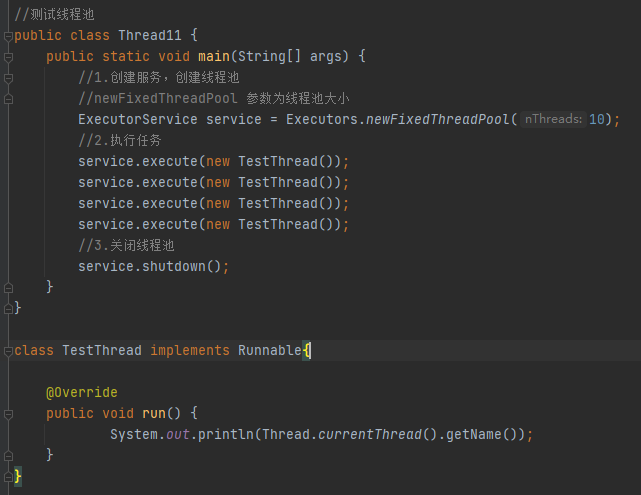
Task: Click the service.shutdown() statement
Action: tap(154, 266)
